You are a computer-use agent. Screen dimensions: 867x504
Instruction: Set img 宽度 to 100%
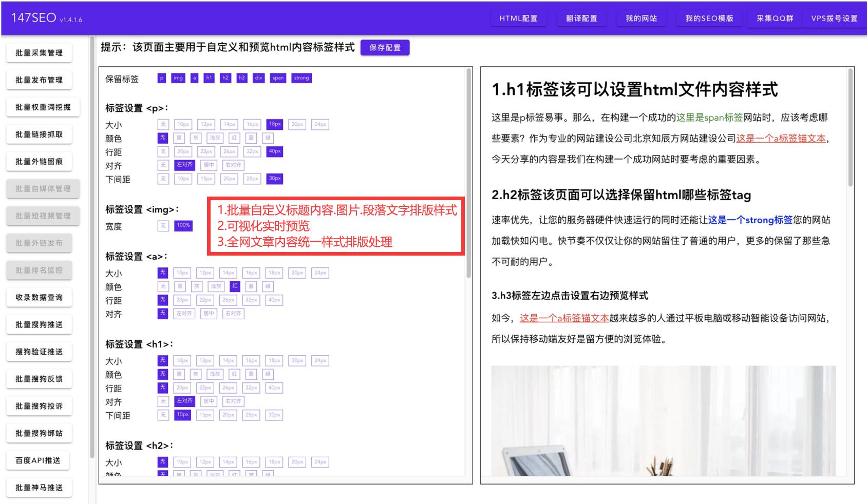pos(183,226)
